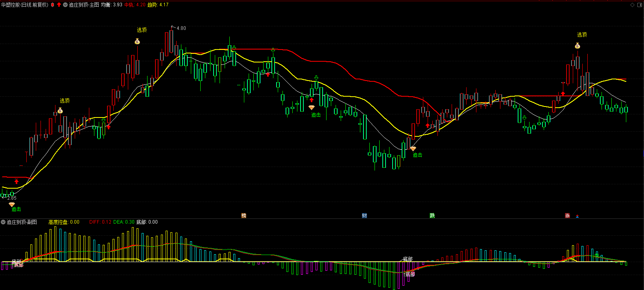Click the white 底部 label in the middle of the sub-chart
This screenshot has height=290, width=644.
pos(408,259)
